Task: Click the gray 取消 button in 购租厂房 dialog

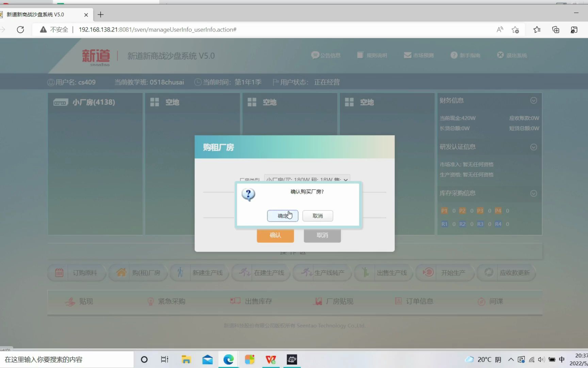Action: 322,235
